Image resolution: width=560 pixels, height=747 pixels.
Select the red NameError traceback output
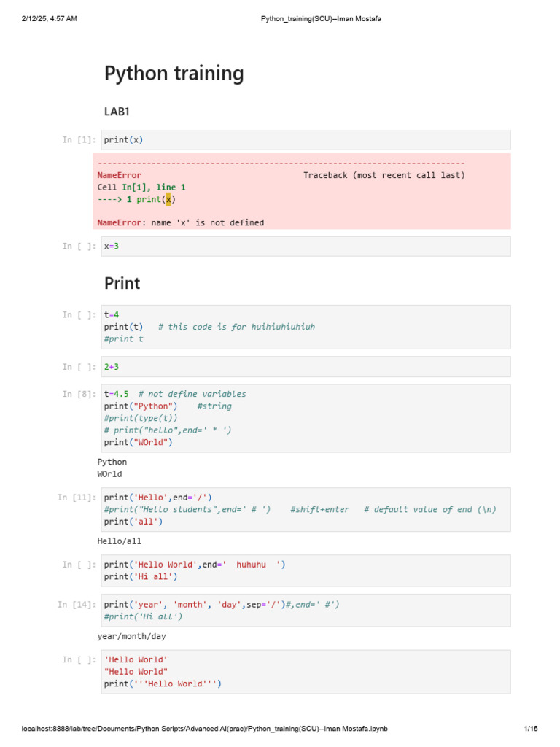point(302,192)
